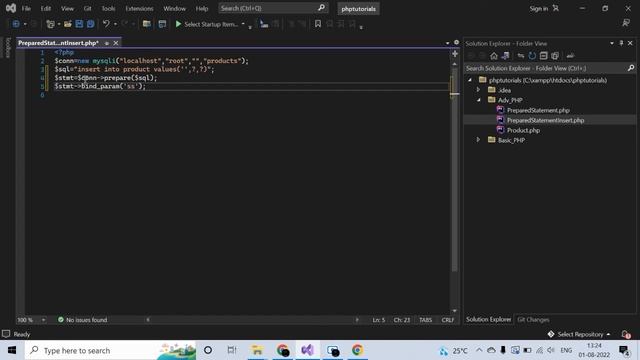Click the open folder icon before Start
This screenshot has width=640, height=360.
pos(147,24)
